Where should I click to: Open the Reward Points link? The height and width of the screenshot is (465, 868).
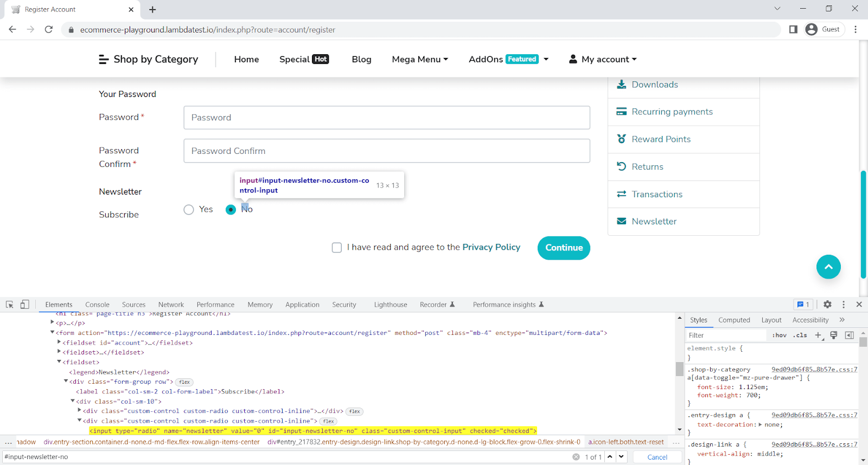tap(661, 139)
